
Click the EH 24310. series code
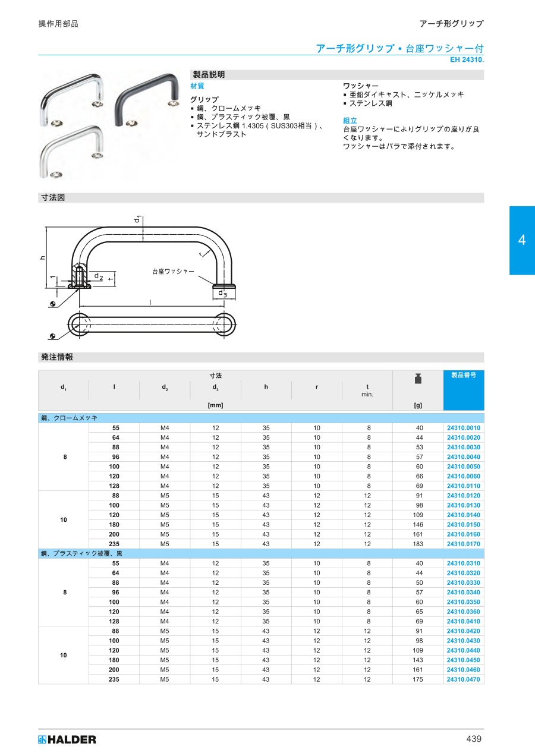point(467,60)
